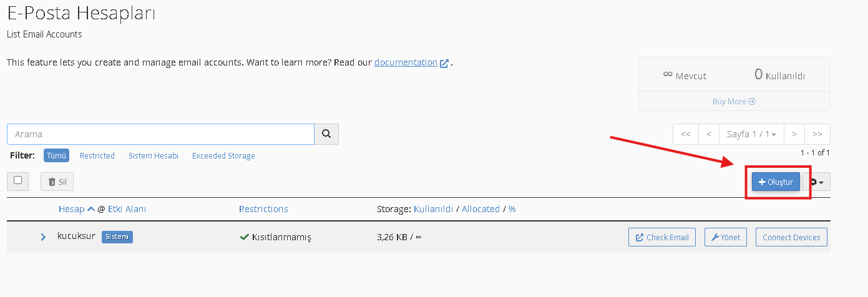Go to last page with >> button

click(x=817, y=134)
